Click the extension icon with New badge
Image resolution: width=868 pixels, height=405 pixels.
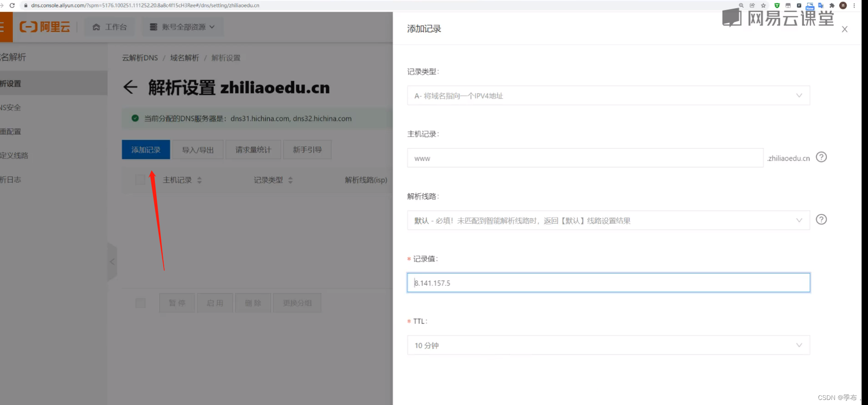810,6
